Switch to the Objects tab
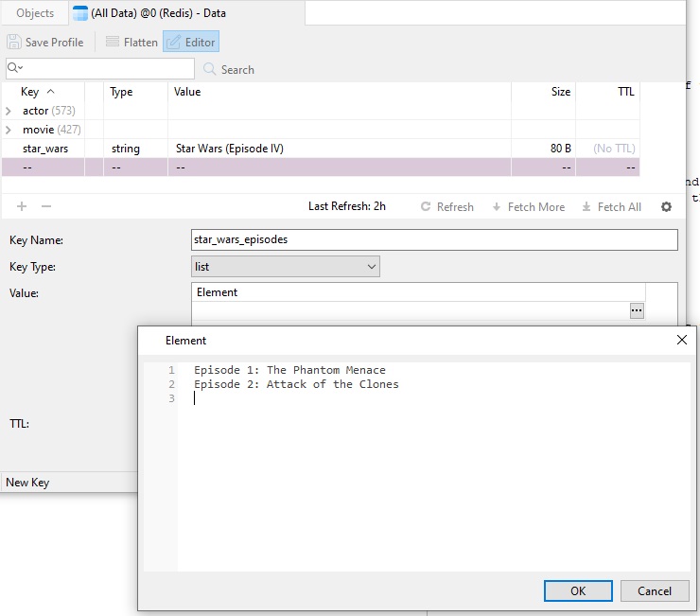700x616 pixels. tap(35, 13)
